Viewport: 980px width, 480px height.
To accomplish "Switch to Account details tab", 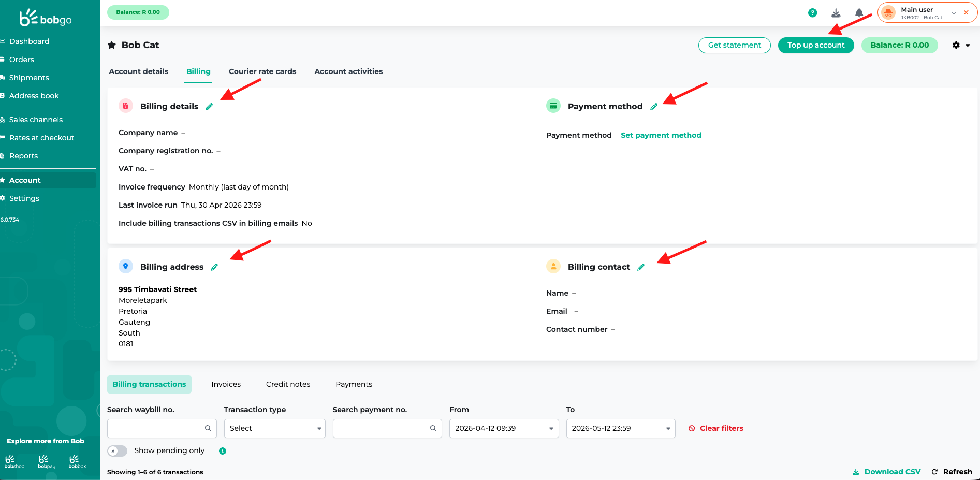I will 138,71.
